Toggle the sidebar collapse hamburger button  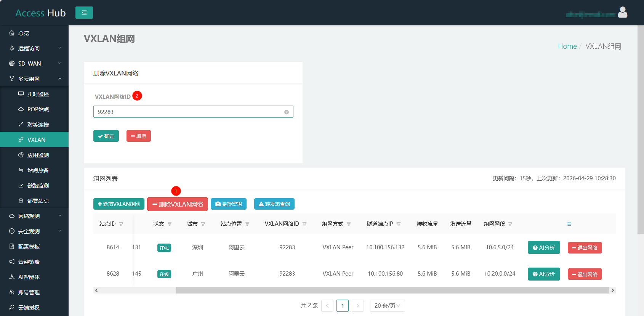click(84, 13)
